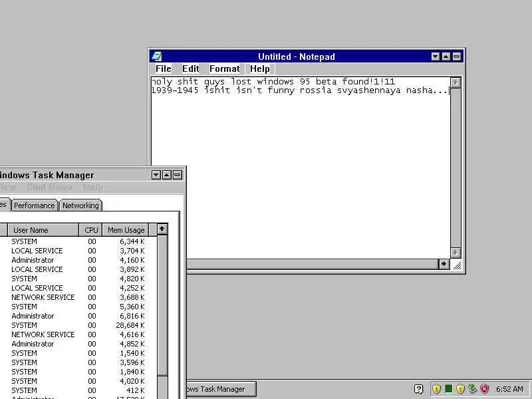Open the Format menu in Notepad
This screenshot has width=532, height=399.
point(224,69)
